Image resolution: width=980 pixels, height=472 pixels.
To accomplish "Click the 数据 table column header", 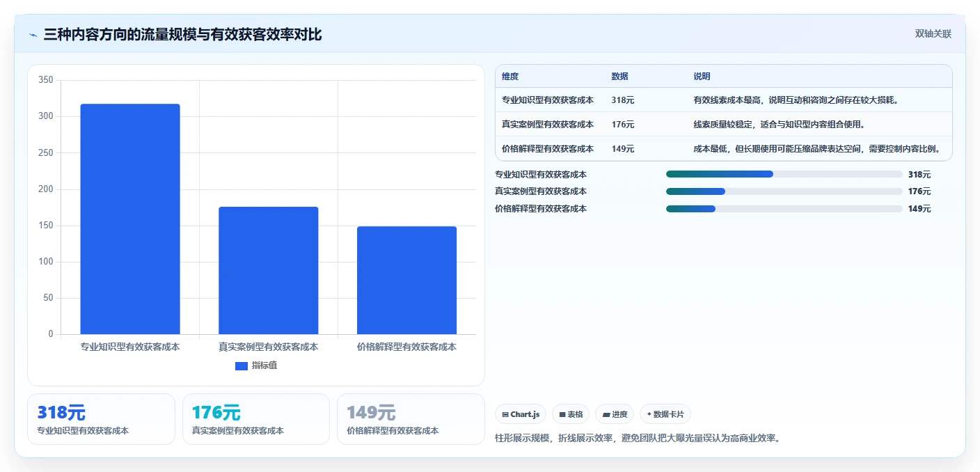I will [x=619, y=77].
